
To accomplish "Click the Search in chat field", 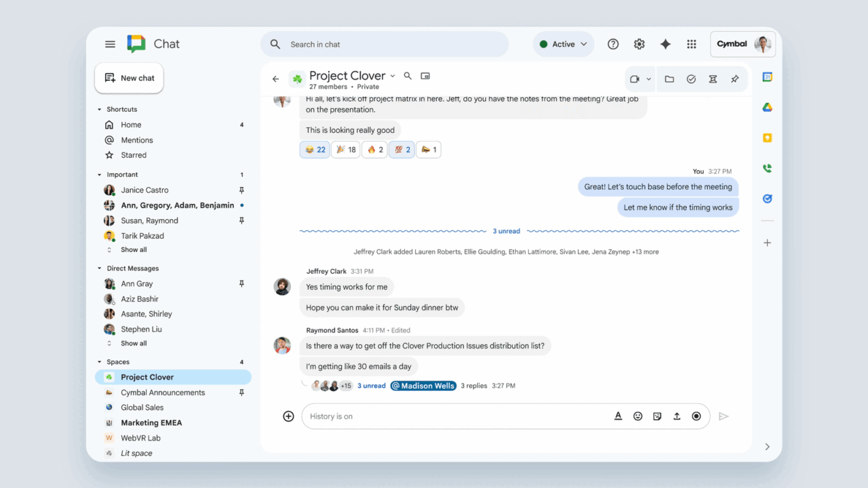I will 393,44.
